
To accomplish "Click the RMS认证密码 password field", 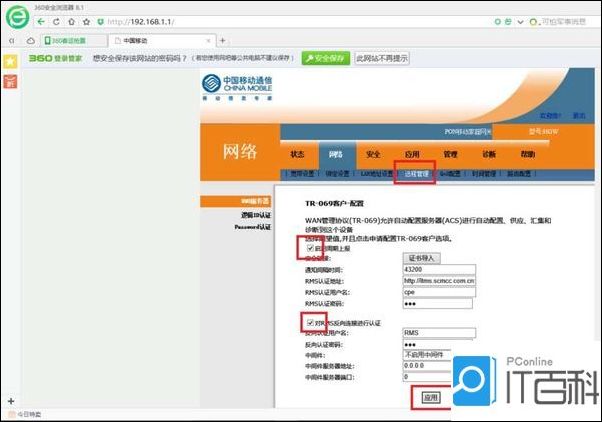I will point(438,304).
